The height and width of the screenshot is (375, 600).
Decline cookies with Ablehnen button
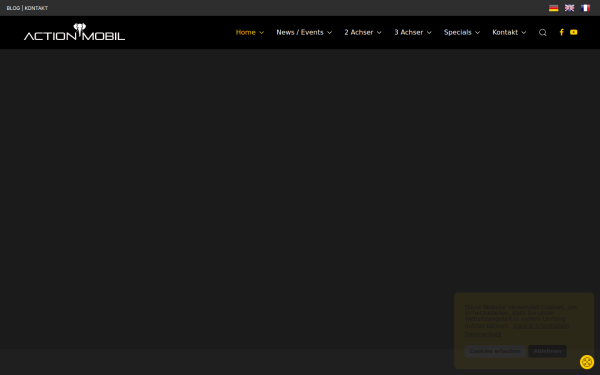(x=547, y=351)
